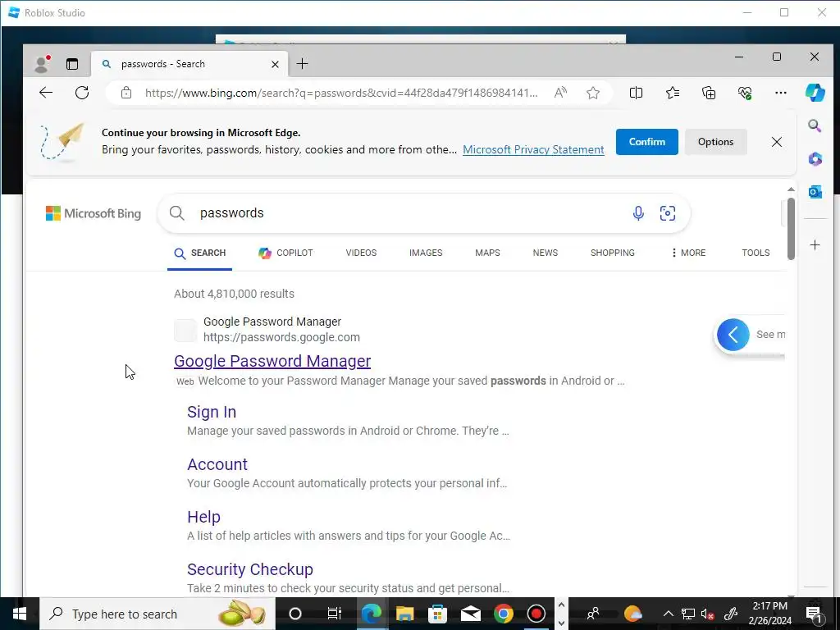The height and width of the screenshot is (630, 840).
Task: Open File Explorer from taskbar
Action: (404, 614)
